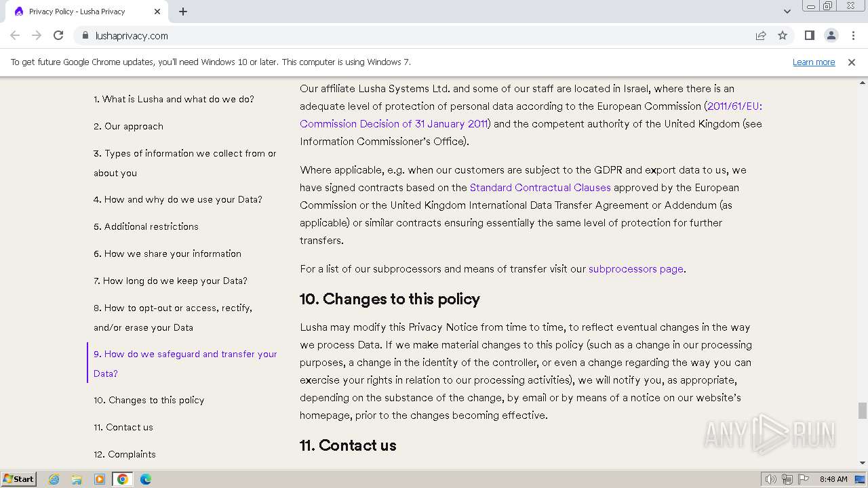Open Windows Media Player from taskbar

100,479
